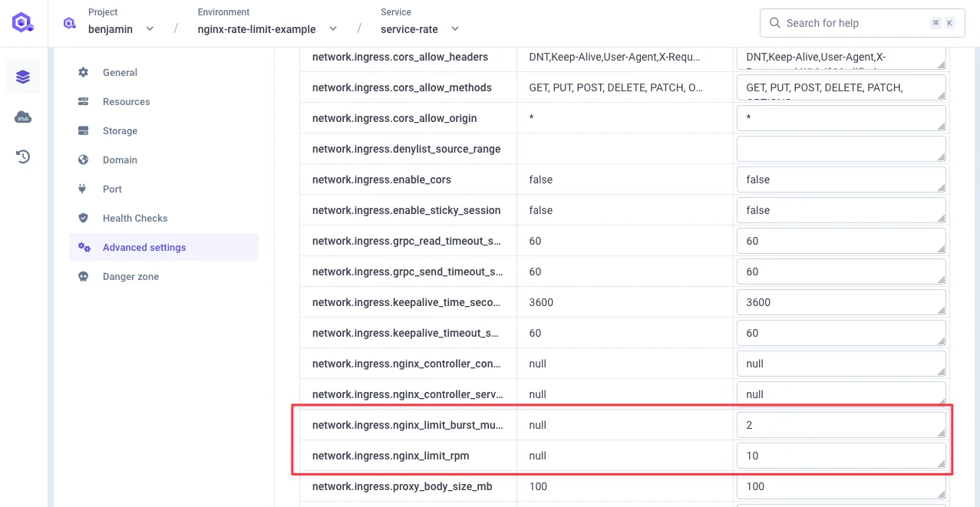This screenshot has width=980, height=507.
Task: Edit the grpc_read_timeout_seconds value field
Action: [841, 241]
